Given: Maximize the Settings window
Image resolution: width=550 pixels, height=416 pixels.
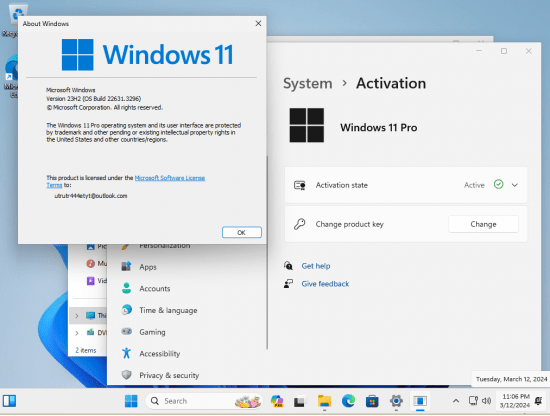Looking at the screenshot, I should coord(504,51).
